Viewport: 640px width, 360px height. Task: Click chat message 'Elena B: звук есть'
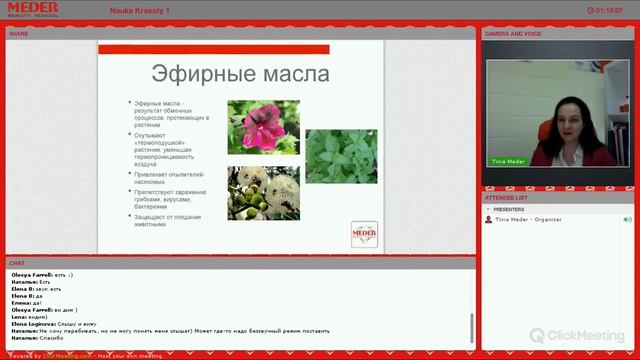pos(36,289)
